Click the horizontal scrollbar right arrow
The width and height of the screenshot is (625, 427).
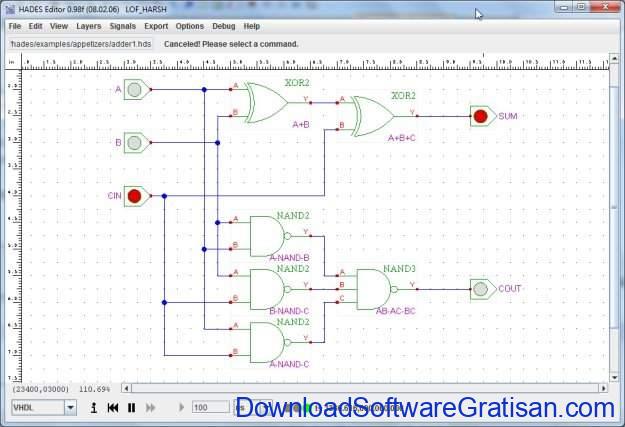coord(603,388)
